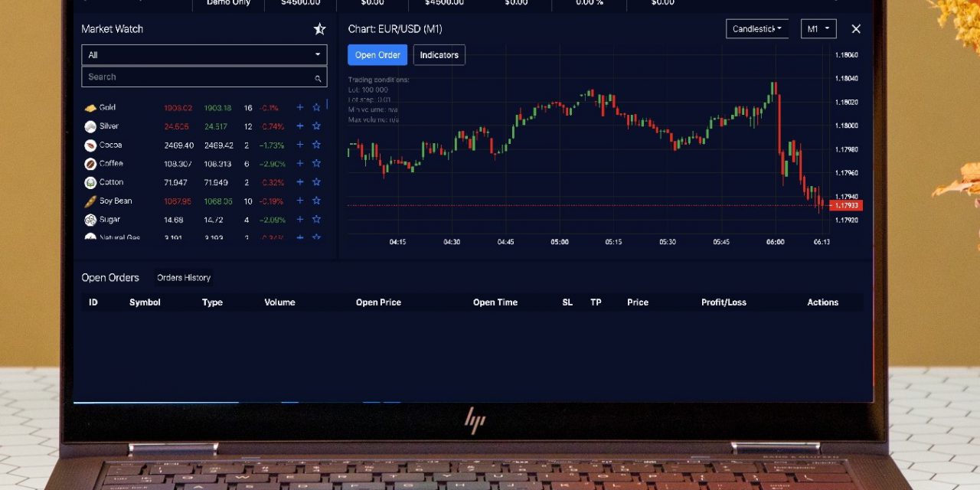Click the SL column header
The image size is (980, 490).
point(567,302)
